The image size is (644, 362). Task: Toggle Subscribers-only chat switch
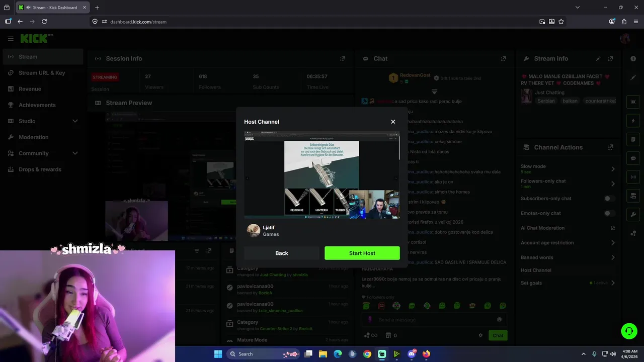click(609, 198)
